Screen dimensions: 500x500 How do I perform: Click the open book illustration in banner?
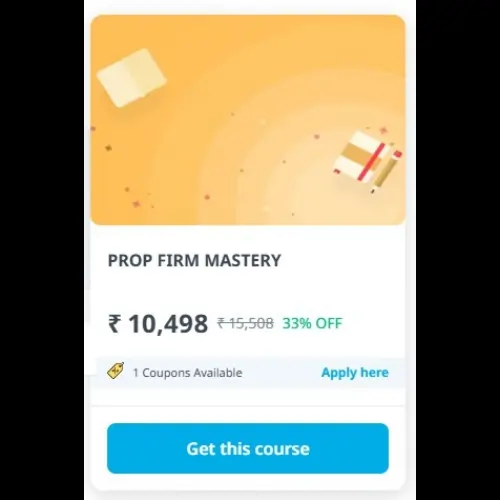pos(132,78)
